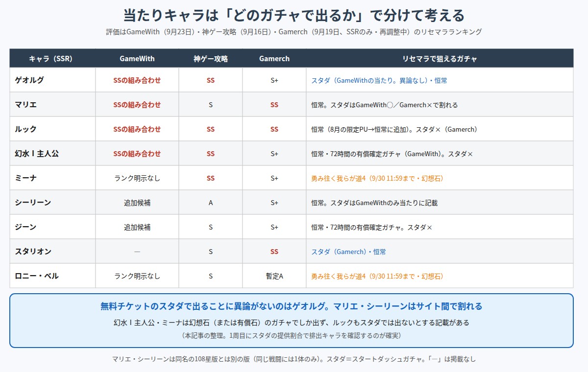Select the マリエ character name cell

tap(52, 104)
